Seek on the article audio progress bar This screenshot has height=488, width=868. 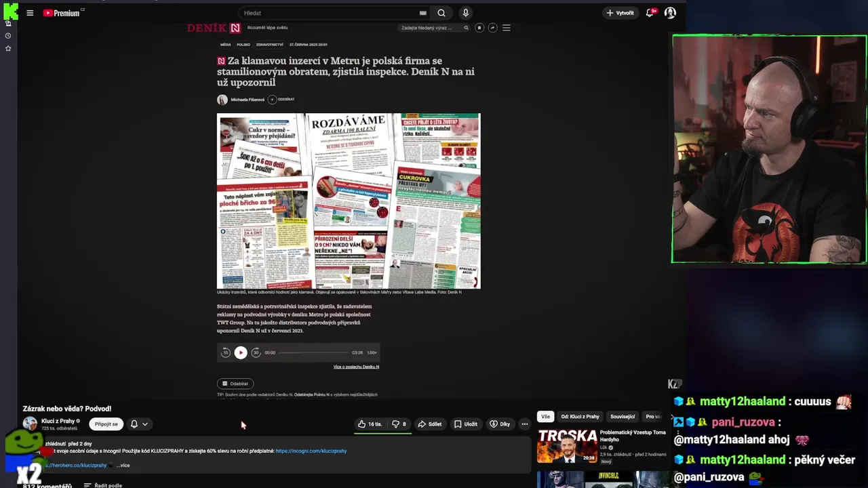tap(313, 352)
